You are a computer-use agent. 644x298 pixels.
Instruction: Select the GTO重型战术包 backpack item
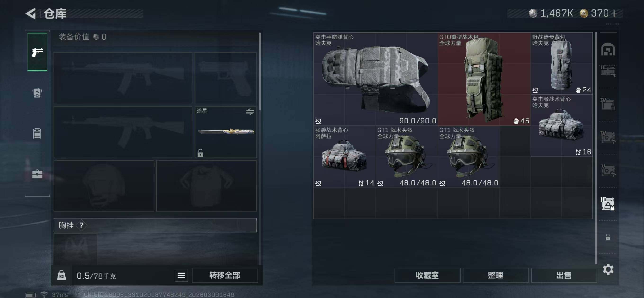(x=484, y=79)
